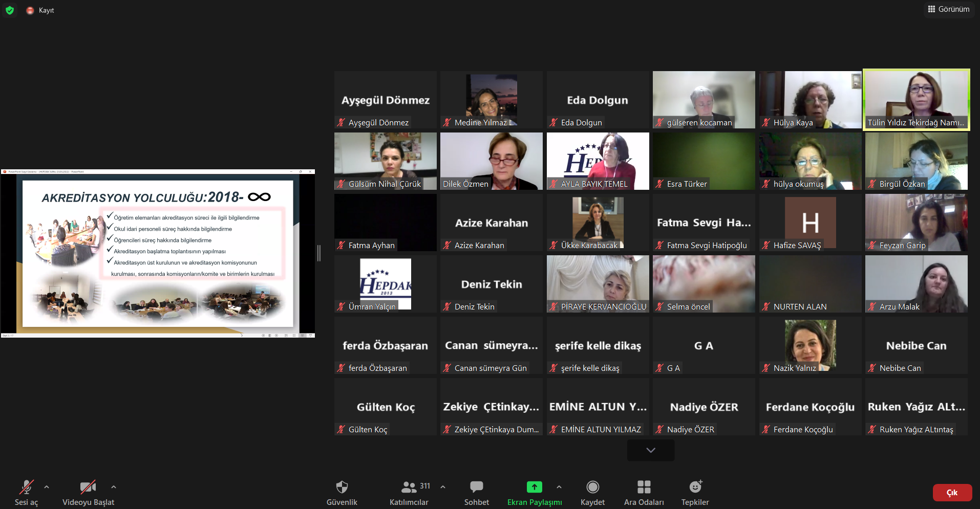Open share options arrow beside Ekran Paylaşımı
The image size is (980, 509).
559,487
